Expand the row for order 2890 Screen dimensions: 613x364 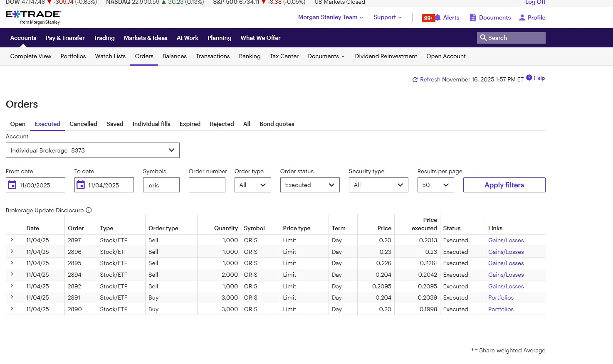point(12,309)
